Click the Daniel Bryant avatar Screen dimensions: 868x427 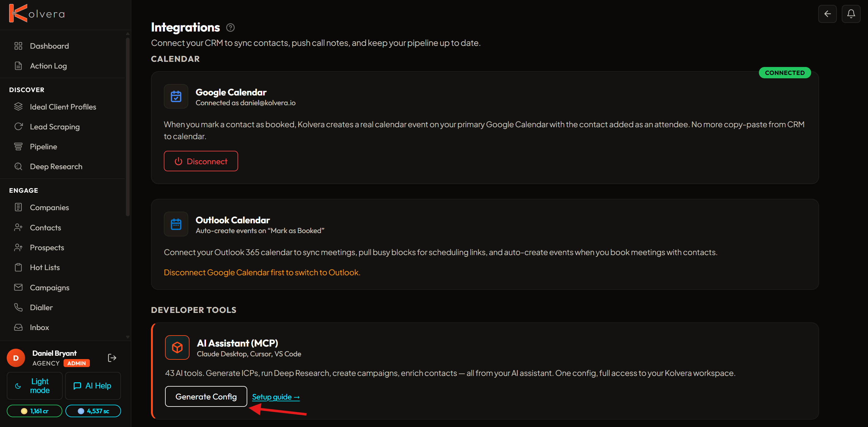tap(16, 358)
